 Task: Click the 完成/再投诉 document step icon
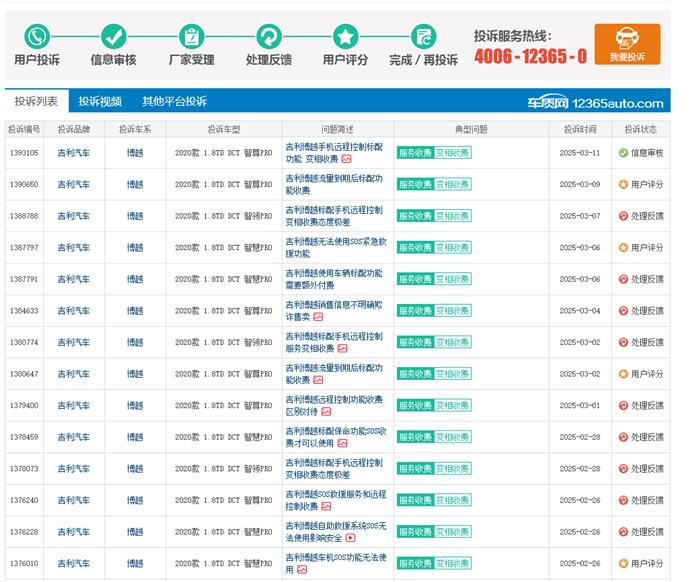point(423,37)
